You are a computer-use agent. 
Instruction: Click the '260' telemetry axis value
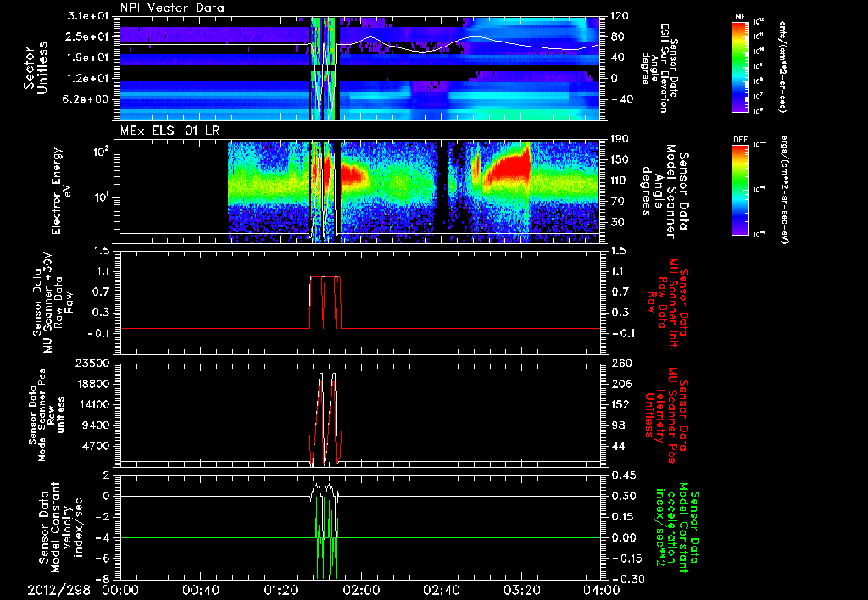620,364
